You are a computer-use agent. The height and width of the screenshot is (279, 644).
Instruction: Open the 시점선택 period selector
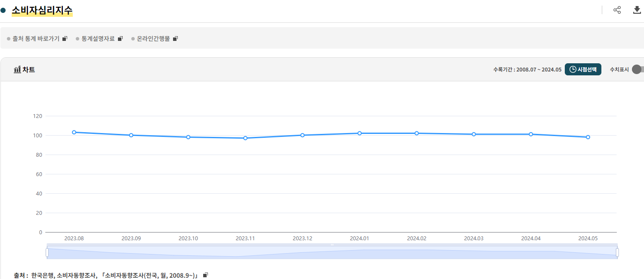point(583,69)
